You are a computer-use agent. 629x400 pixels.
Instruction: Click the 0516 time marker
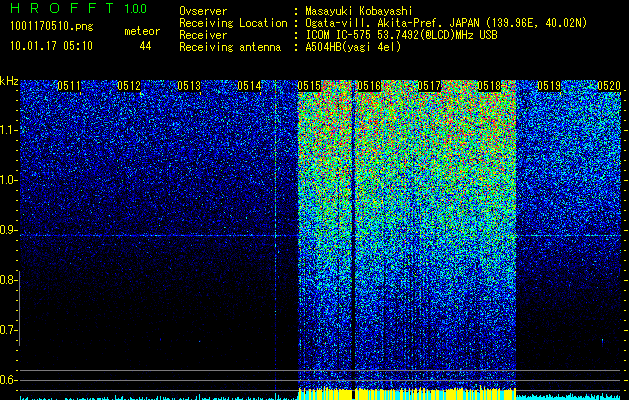pyautogui.click(x=369, y=86)
